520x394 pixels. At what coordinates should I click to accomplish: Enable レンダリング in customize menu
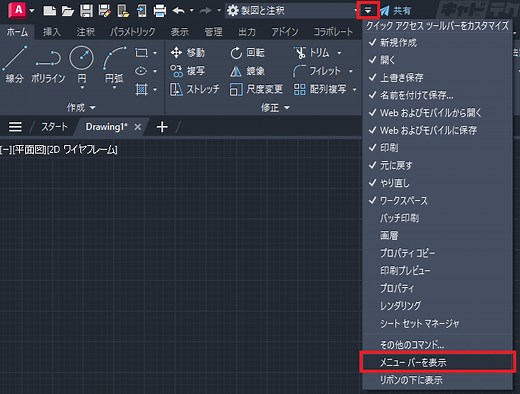click(x=437, y=305)
